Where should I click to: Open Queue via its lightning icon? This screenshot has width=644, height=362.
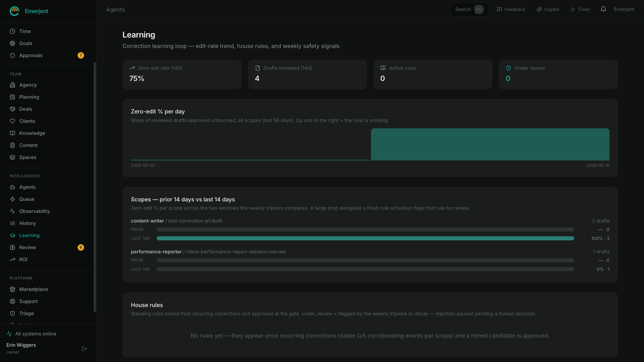12,199
